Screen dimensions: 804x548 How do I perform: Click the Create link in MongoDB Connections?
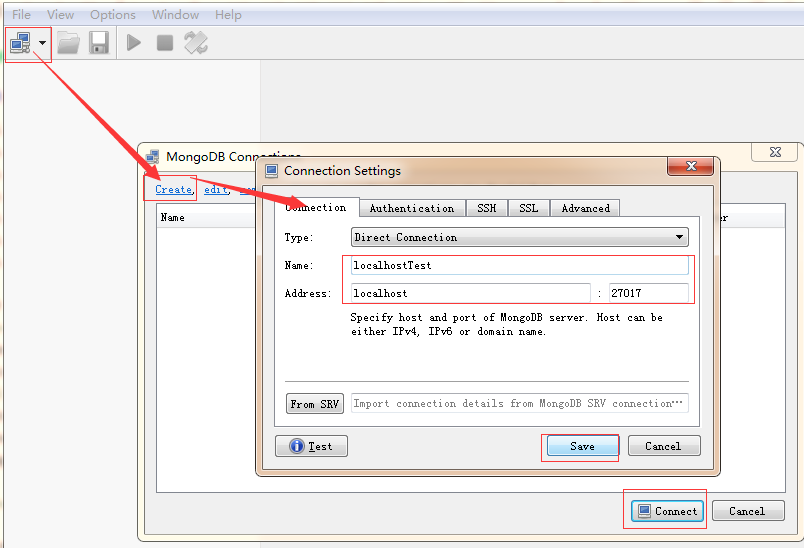pyautogui.click(x=174, y=190)
